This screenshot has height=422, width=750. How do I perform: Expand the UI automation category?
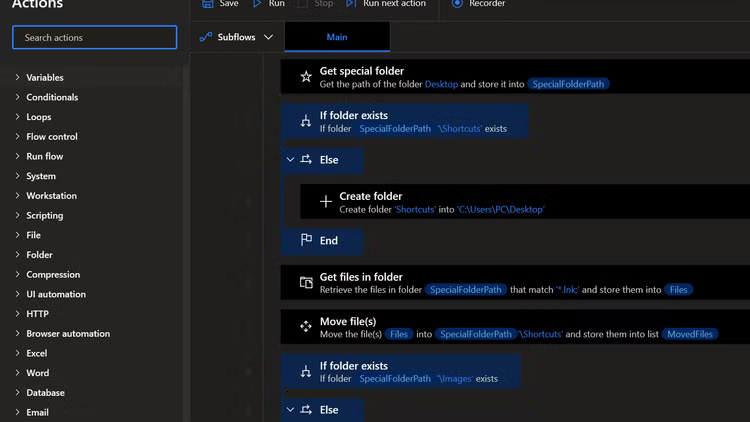(18, 295)
